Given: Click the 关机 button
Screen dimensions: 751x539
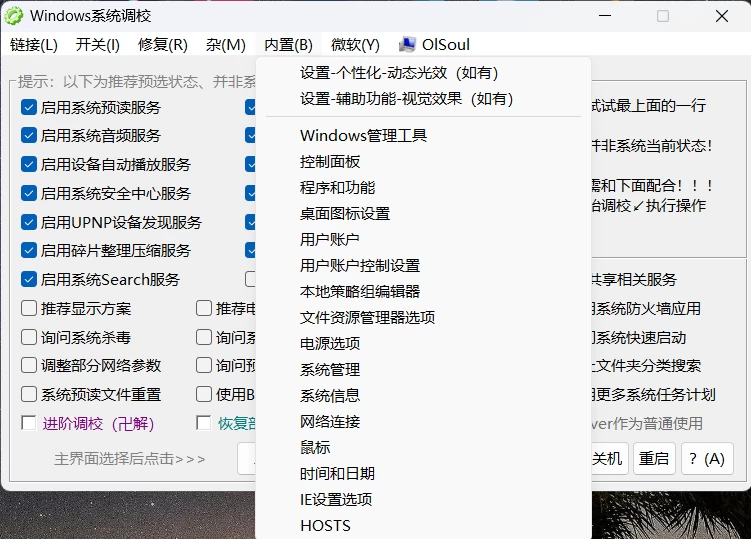Looking at the screenshot, I should click(607, 459).
